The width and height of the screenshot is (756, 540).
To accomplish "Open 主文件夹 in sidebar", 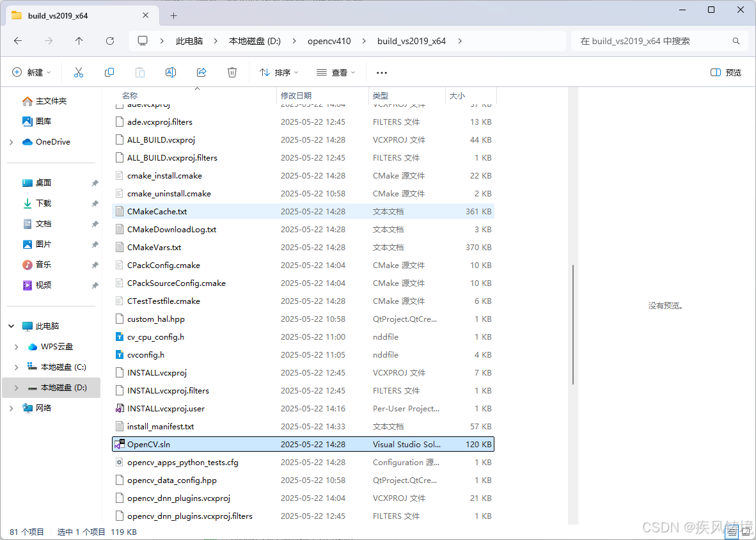I will [51, 100].
